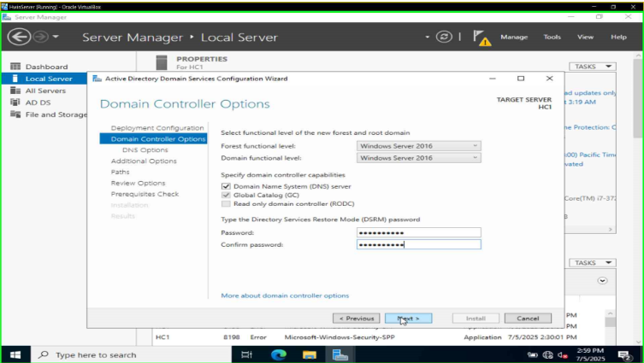Click the Server Manager title bar icon
The height and width of the screenshot is (363, 644).
click(7, 17)
